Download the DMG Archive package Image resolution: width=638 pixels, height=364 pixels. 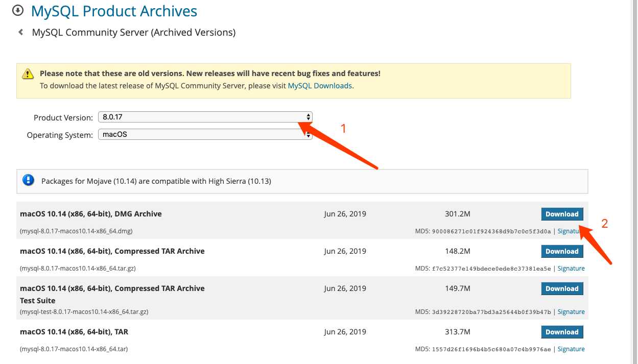point(562,214)
